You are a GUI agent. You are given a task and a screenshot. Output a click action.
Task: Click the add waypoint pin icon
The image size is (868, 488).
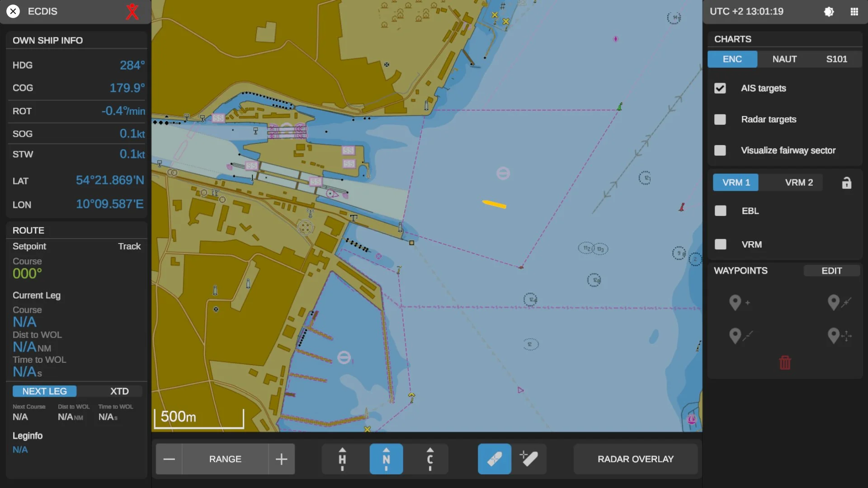[739, 302]
